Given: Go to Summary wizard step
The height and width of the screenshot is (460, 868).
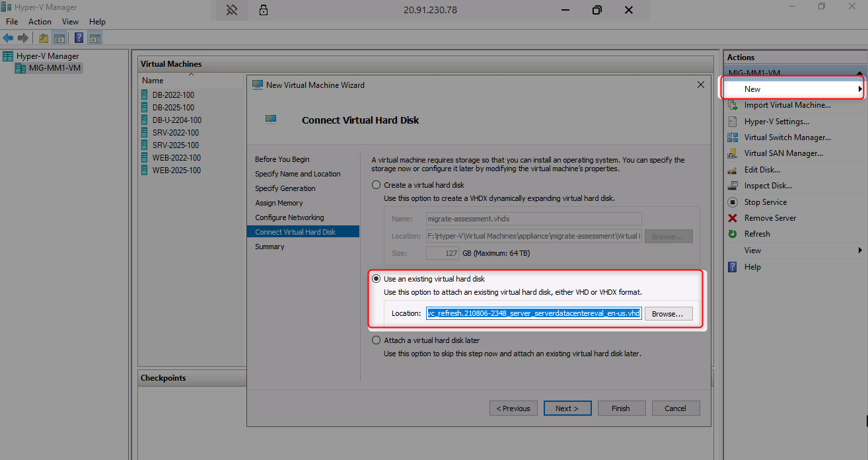Looking at the screenshot, I should (x=270, y=247).
